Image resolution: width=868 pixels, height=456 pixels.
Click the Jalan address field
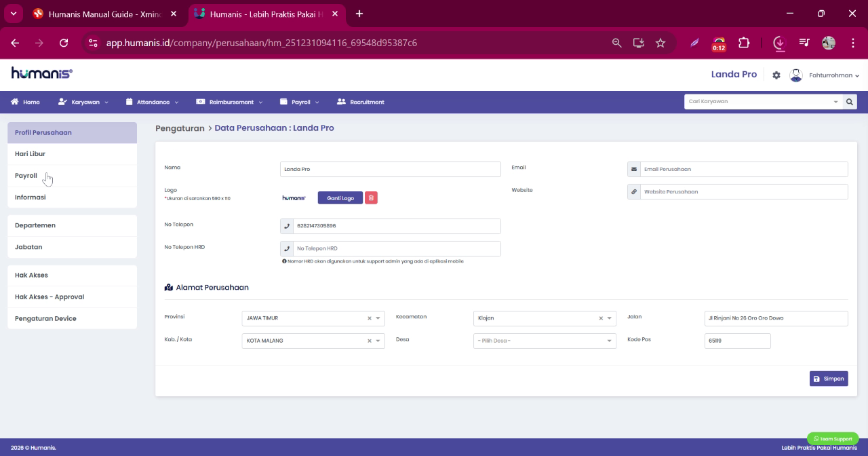[776, 318]
